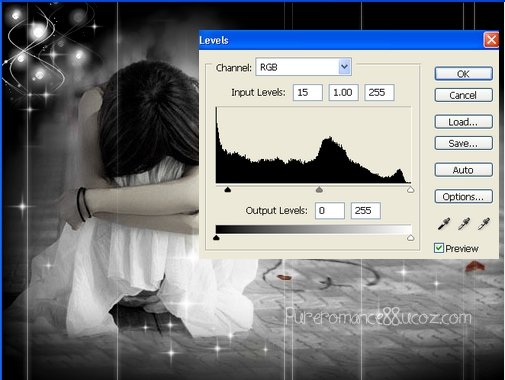This screenshot has width=505, height=380.
Task: Click the input highlight field showing 255
Action: (x=379, y=92)
